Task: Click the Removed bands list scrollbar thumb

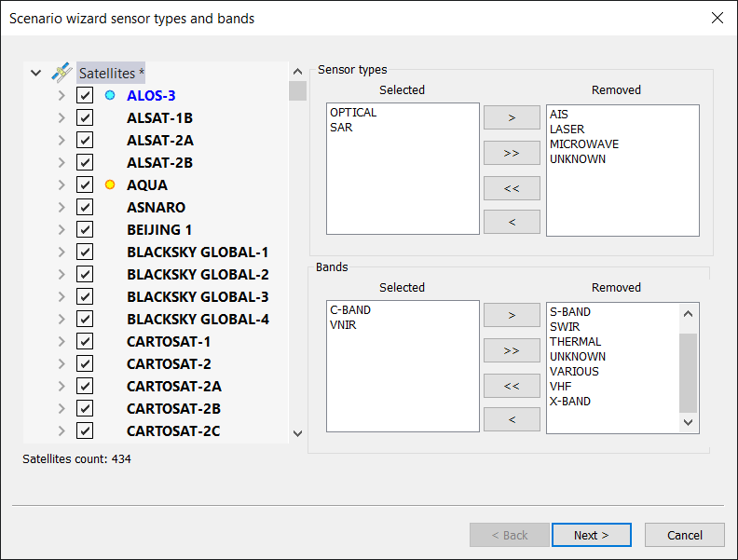Action: coord(688,373)
